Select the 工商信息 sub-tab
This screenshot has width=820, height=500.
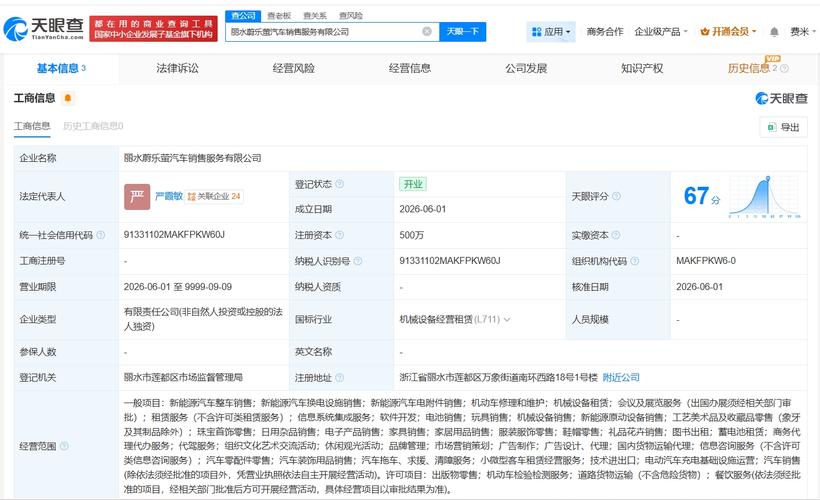point(32,126)
